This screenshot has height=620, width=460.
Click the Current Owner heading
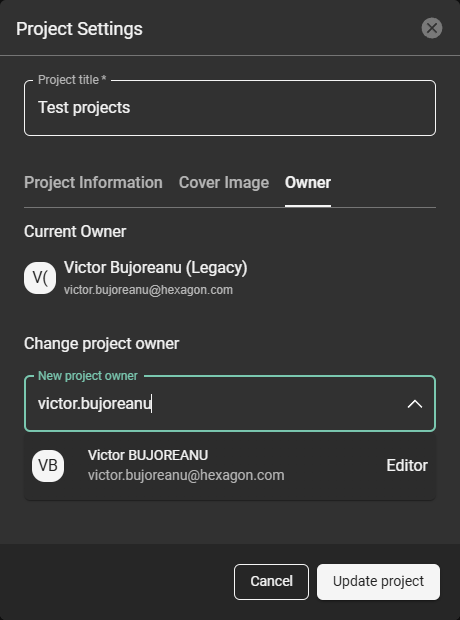(x=75, y=232)
